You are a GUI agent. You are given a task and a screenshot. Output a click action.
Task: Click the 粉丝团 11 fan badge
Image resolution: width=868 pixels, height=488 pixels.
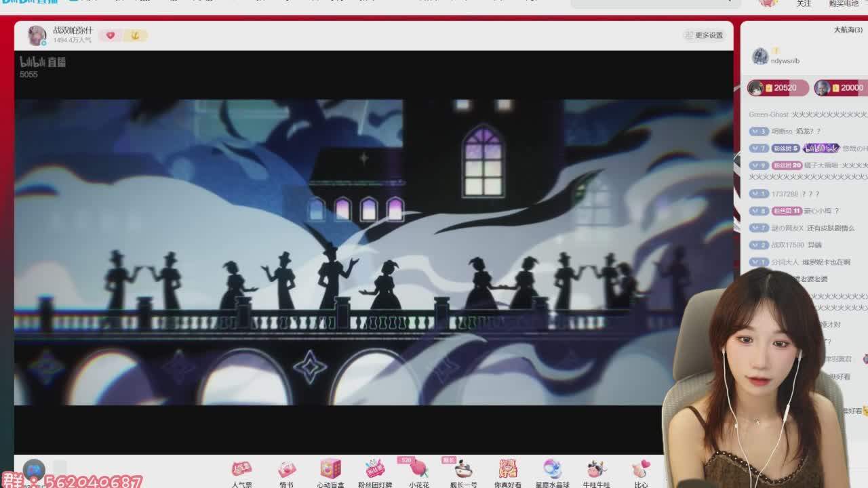coord(787,211)
